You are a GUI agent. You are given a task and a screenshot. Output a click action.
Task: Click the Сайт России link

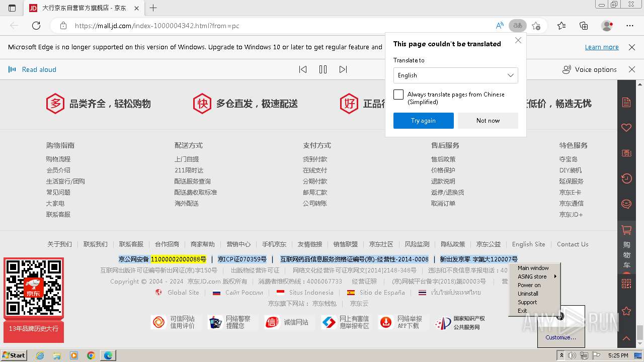click(x=244, y=293)
